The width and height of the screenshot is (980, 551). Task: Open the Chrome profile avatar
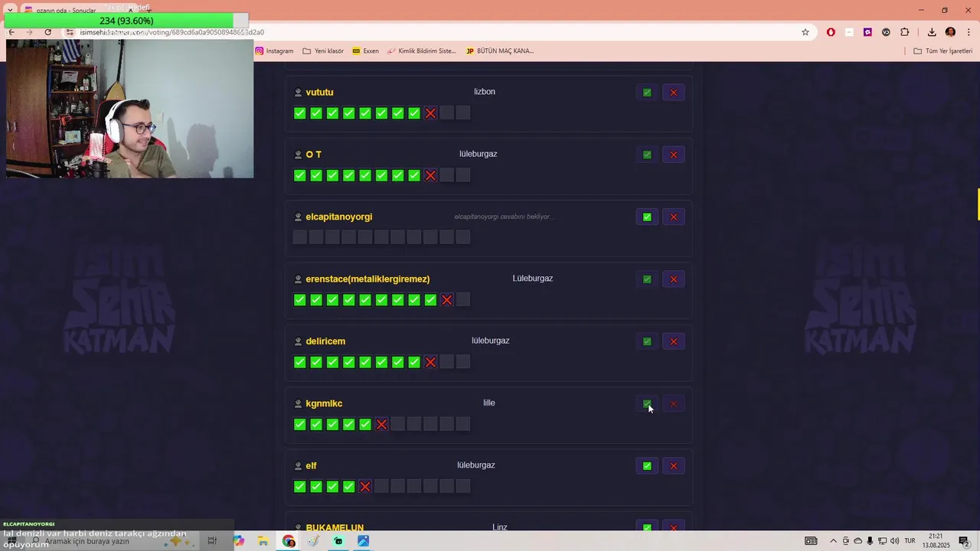point(951,32)
